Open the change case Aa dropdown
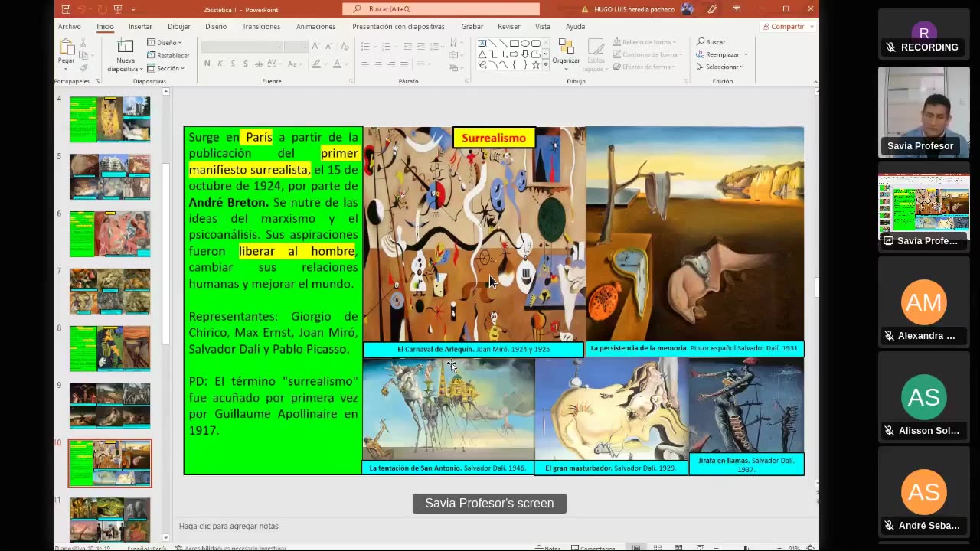The height and width of the screenshot is (551, 980). click(295, 64)
